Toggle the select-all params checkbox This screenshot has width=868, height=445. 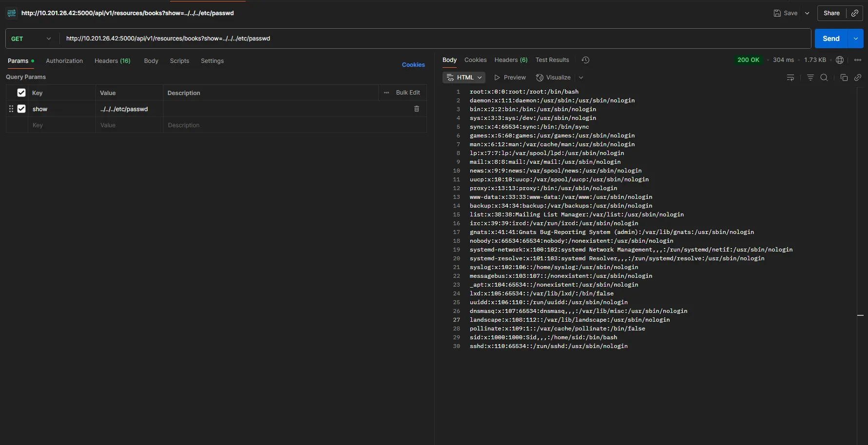click(x=21, y=92)
